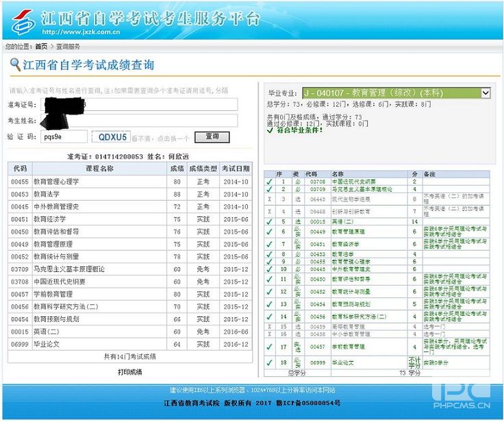Click the green check beside 符合毕业条件
Image resolution: width=504 pixels, height=422 pixels.
pyautogui.click(x=270, y=130)
